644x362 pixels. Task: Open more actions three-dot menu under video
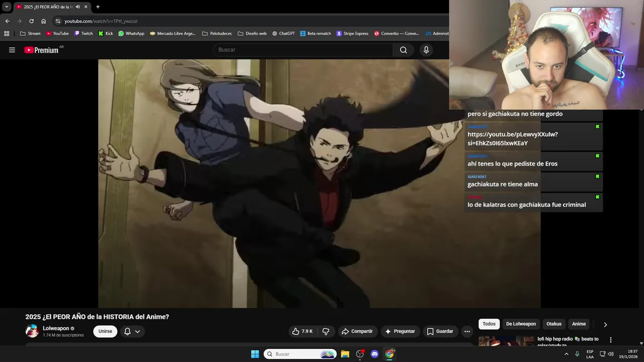pyautogui.click(x=467, y=331)
